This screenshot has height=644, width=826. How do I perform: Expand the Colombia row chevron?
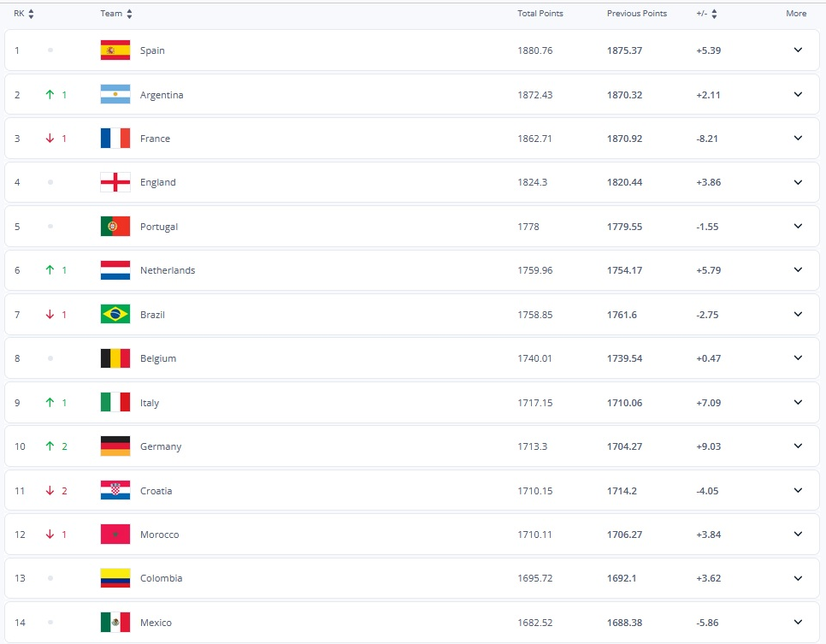click(x=798, y=578)
